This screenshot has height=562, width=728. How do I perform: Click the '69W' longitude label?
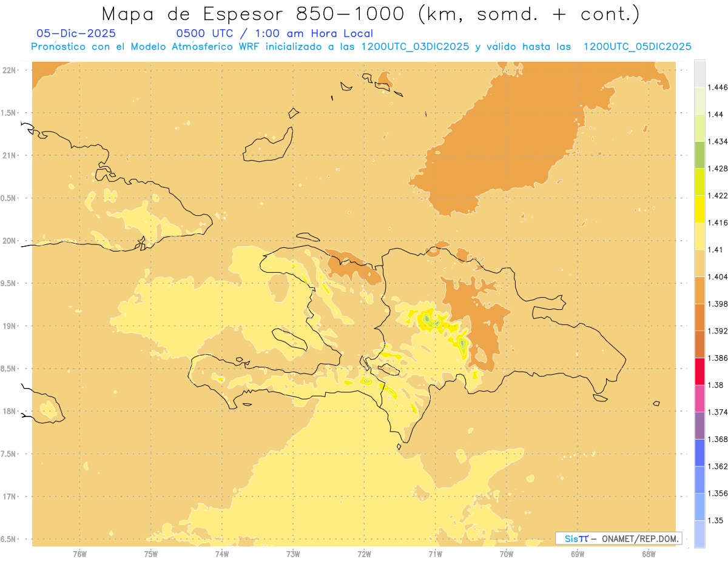[578, 554]
